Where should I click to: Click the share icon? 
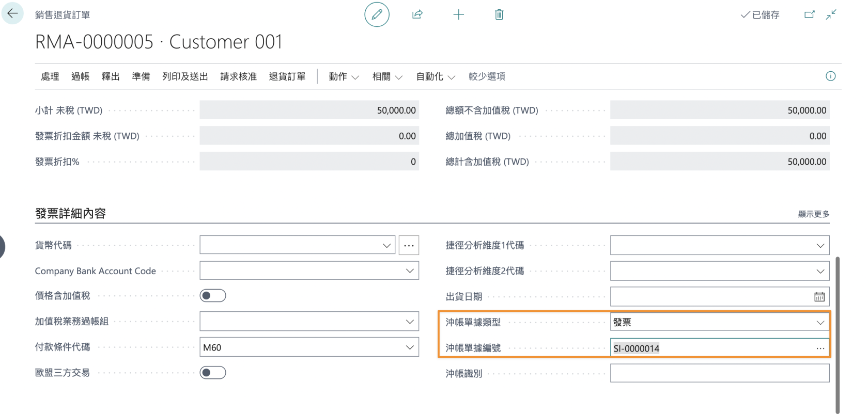(417, 14)
